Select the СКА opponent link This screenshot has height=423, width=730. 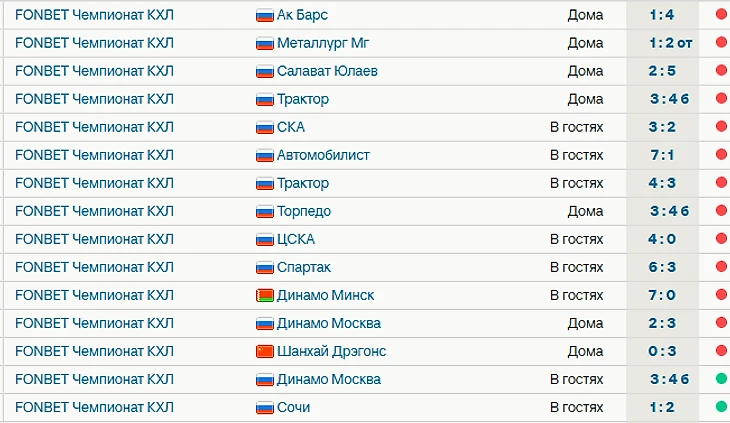[x=291, y=127]
